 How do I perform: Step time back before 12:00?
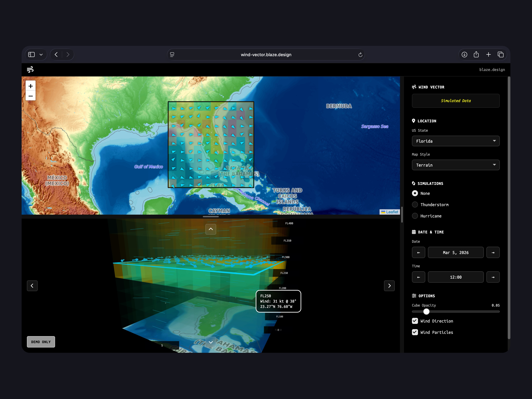pyautogui.click(x=418, y=277)
